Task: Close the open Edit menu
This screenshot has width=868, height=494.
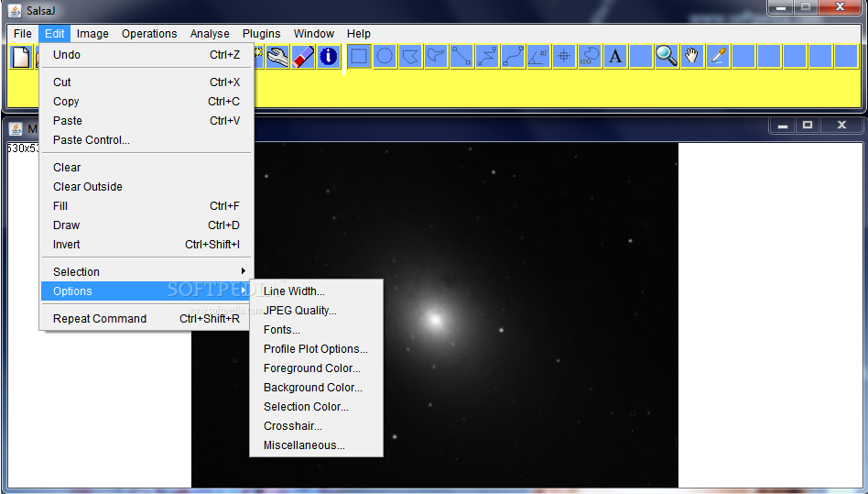Action: pos(55,34)
